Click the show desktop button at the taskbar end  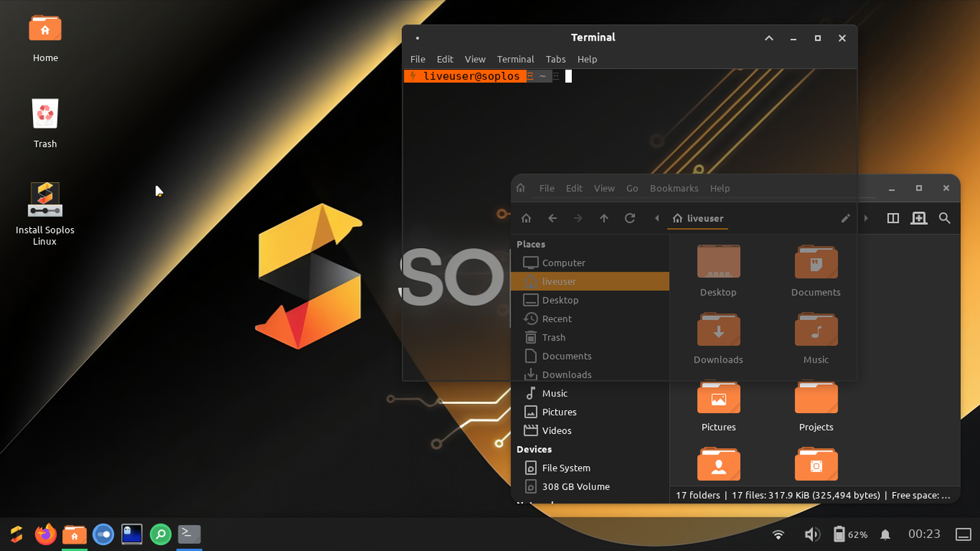965,534
